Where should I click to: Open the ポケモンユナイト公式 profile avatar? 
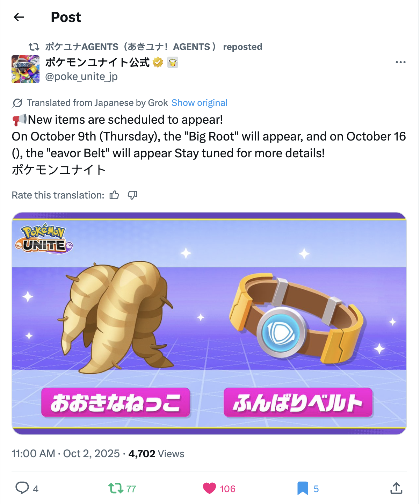coord(26,69)
